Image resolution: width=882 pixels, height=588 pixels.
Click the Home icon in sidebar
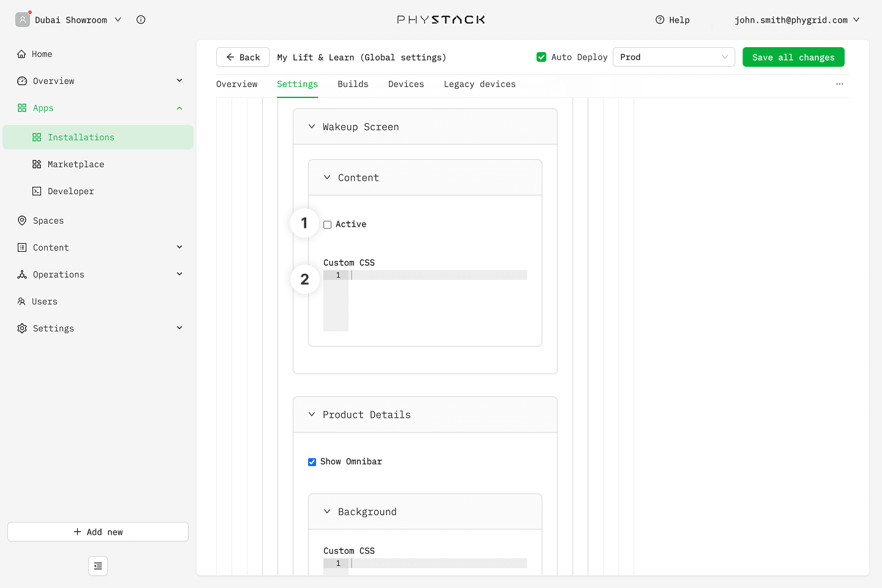click(22, 54)
